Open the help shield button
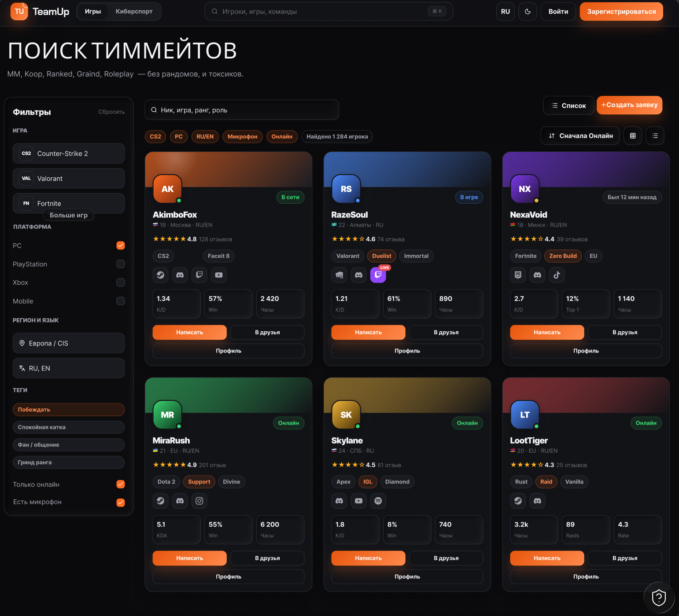Viewport: 679px width, 616px height. [659, 598]
